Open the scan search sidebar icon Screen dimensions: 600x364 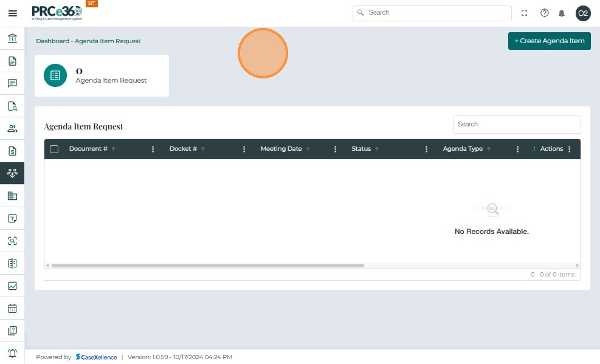[x=12, y=241]
